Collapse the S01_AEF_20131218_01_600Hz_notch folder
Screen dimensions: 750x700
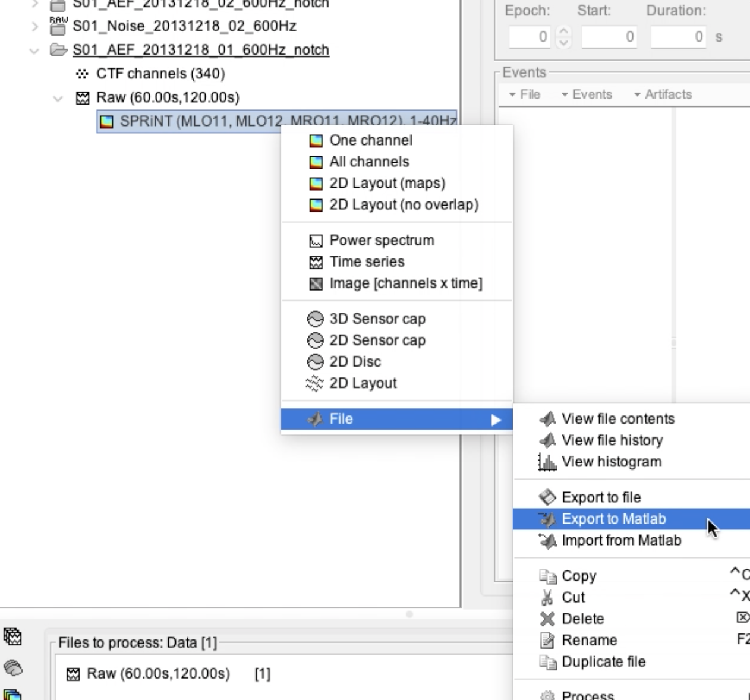[x=34, y=51]
